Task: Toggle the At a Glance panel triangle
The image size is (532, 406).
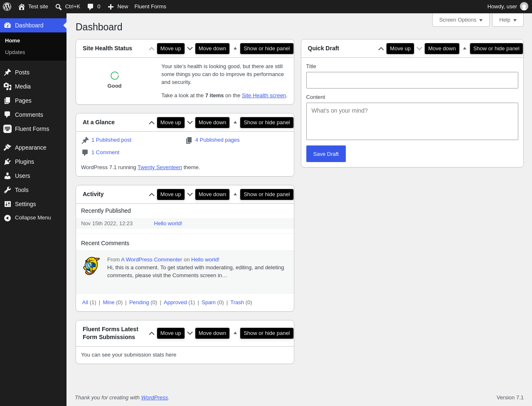Action: pos(235,122)
